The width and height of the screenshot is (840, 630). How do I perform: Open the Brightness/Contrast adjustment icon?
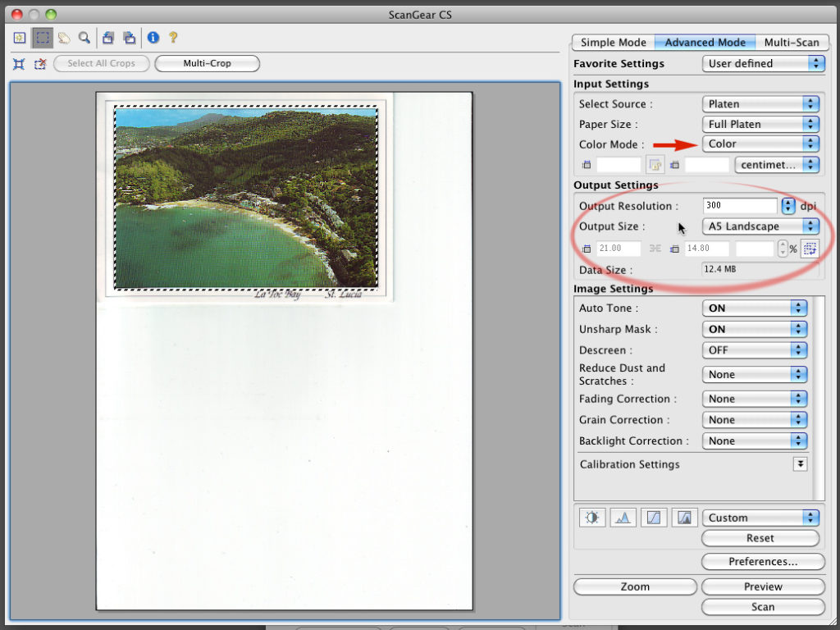(592, 517)
